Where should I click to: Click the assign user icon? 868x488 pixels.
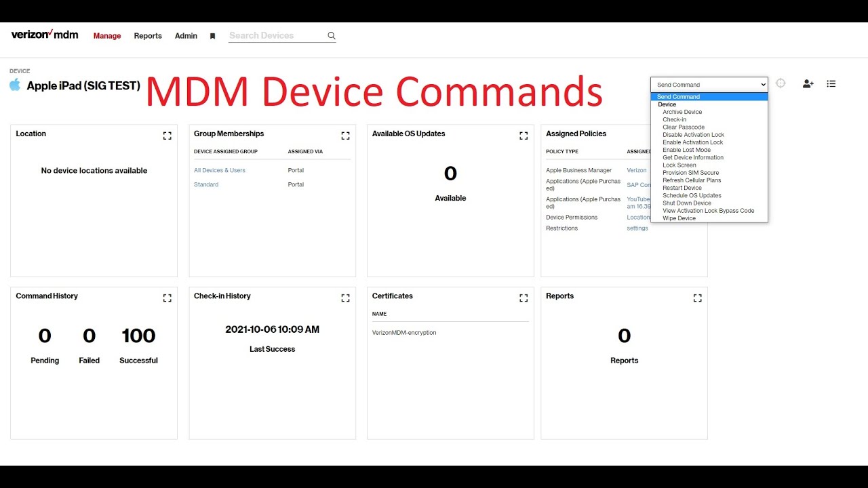coord(808,84)
